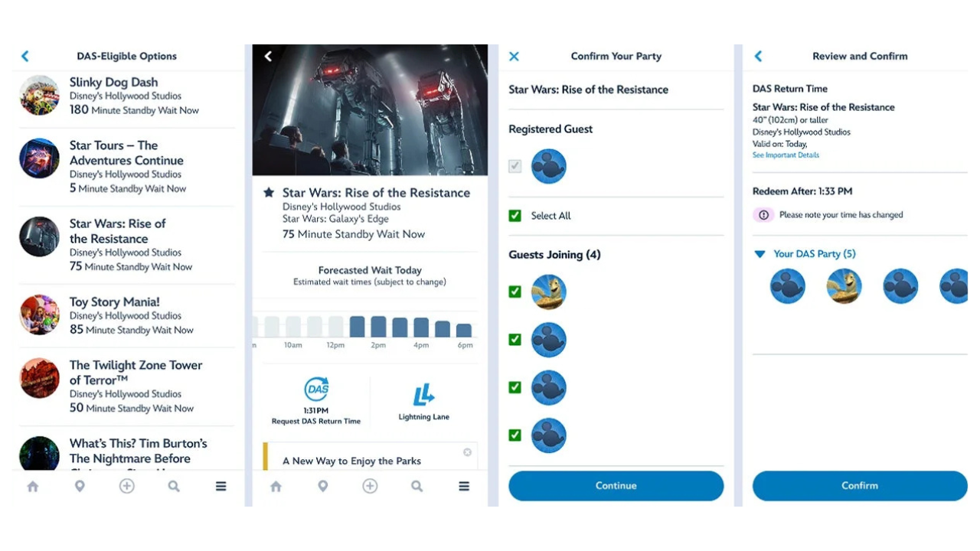
Task: Tap the DAS Request Return Time icon
Action: point(316,390)
